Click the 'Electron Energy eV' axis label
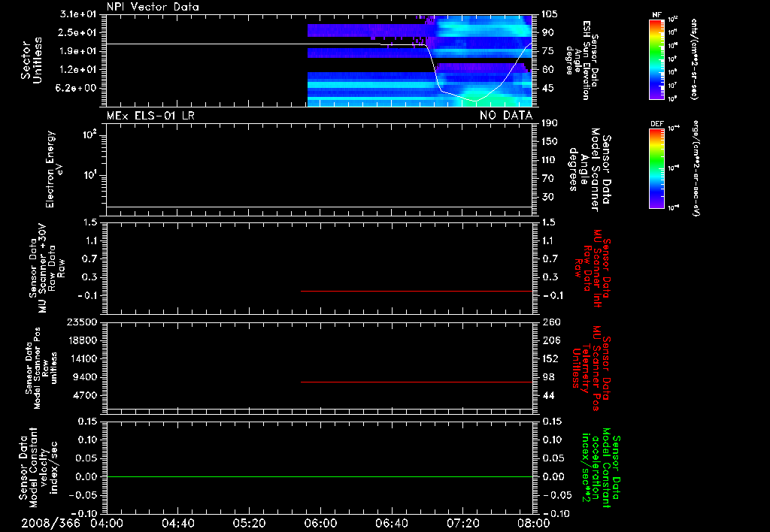 (53, 169)
